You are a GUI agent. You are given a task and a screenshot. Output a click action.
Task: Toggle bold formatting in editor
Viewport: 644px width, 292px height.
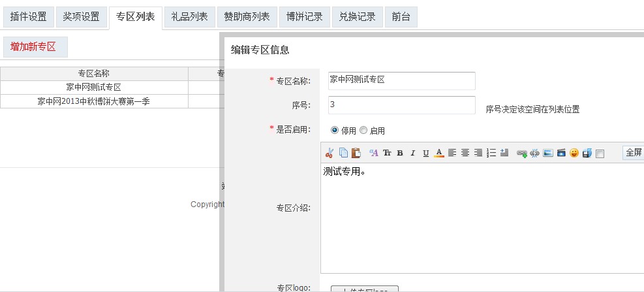[x=399, y=153]
